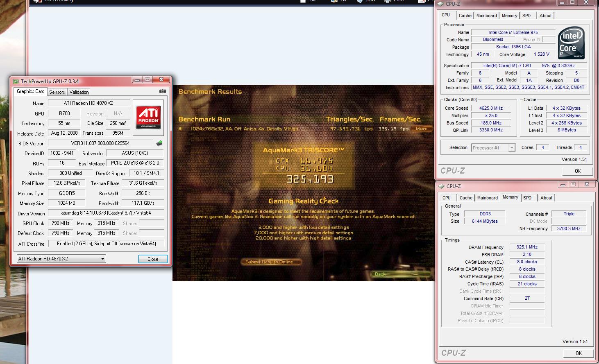Click the upper CPU-Z title bar icon

pyautogui.click(x=441, y=4)
